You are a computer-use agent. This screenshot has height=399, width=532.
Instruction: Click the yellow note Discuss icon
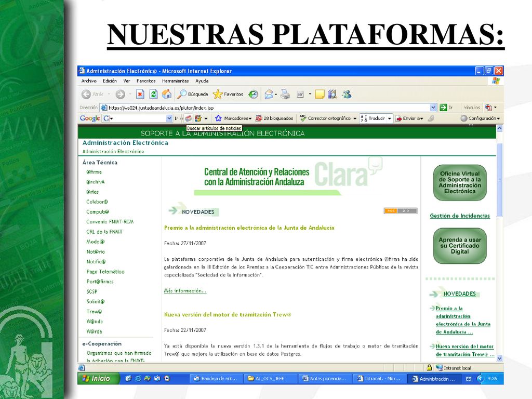(320, 94)
